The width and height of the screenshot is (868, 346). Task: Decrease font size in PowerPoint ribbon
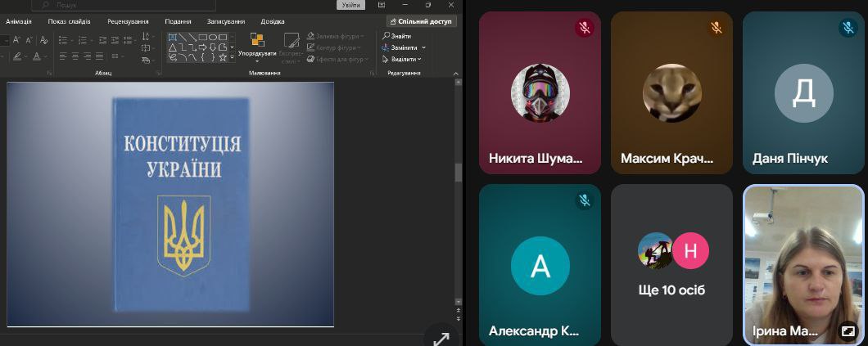point(29,40)
